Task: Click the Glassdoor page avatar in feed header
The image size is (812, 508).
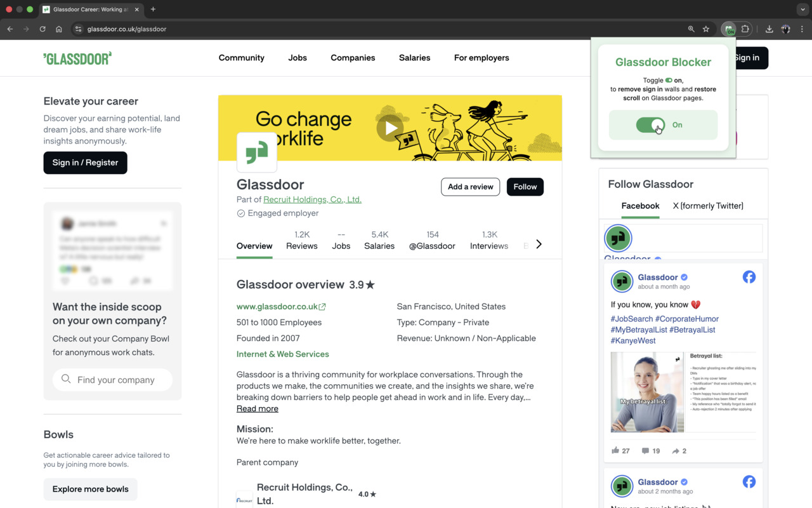Action: point(618,239)
